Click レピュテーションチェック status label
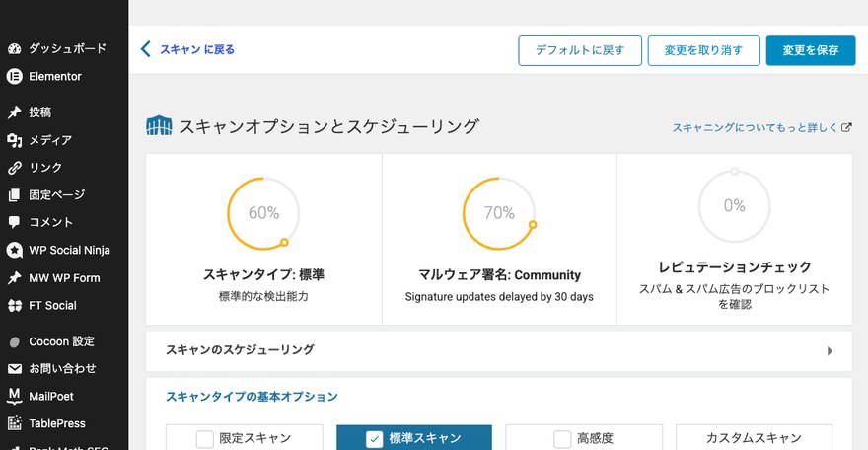The height and width of the screenshot is (450, 868). (734, 267)
